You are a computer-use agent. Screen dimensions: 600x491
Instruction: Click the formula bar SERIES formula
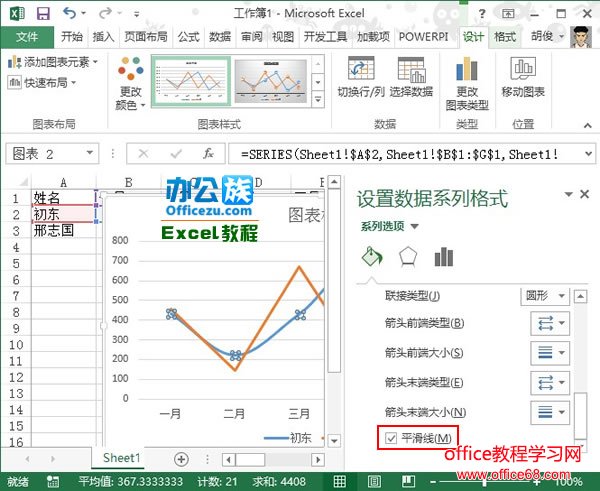[399, 154]
